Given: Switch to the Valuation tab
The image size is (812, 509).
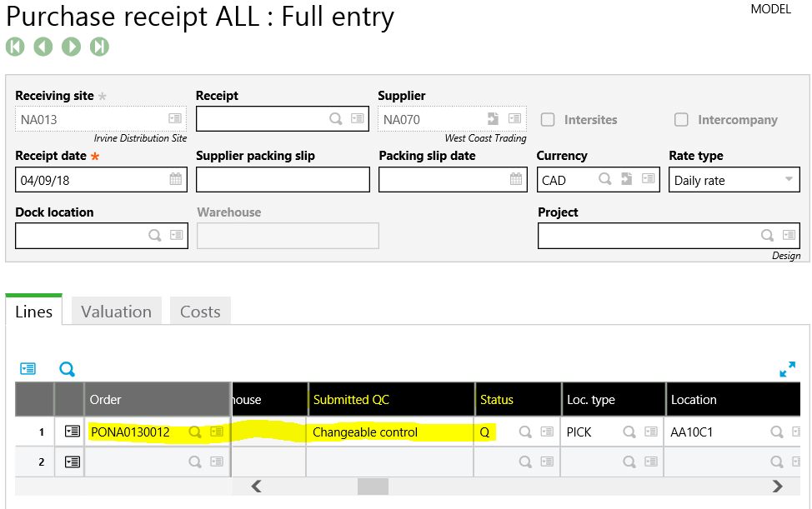Looking at the screenshot, I should (x=116, y=311).
